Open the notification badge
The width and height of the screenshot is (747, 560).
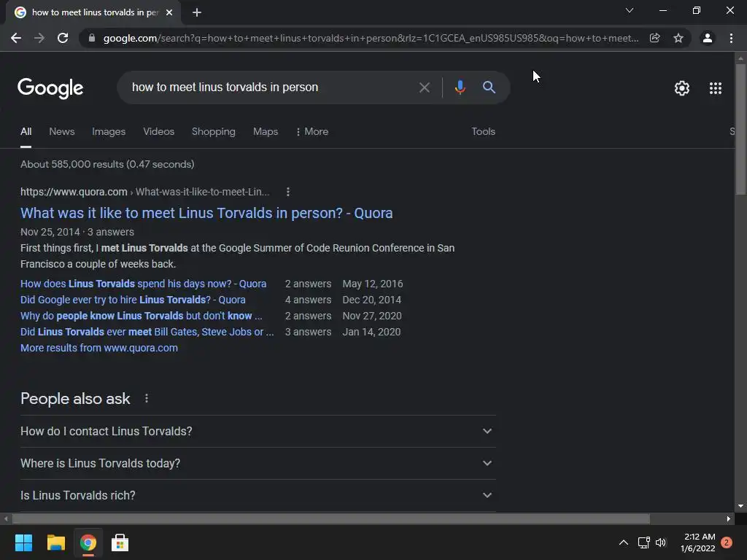pos(727,542)
